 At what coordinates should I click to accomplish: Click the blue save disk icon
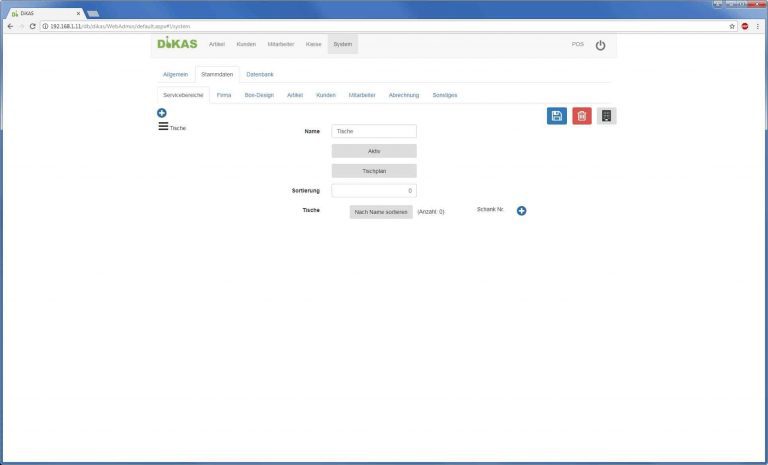557,116
